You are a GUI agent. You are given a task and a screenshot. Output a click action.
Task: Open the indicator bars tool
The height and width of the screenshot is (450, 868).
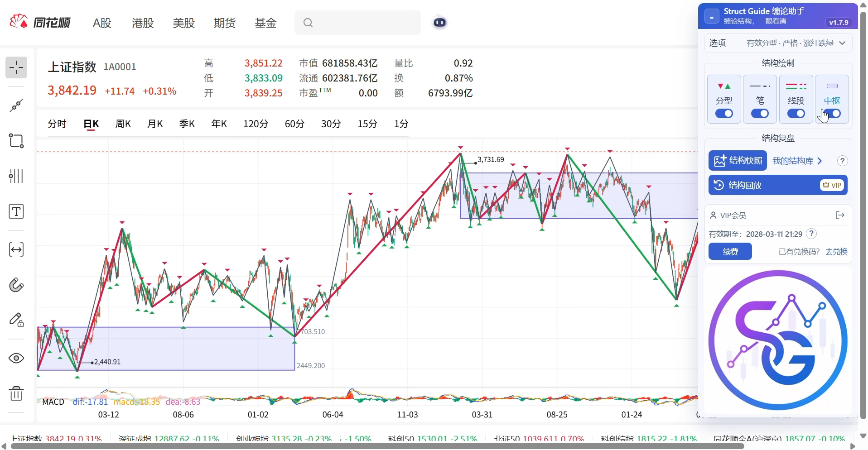16,176
